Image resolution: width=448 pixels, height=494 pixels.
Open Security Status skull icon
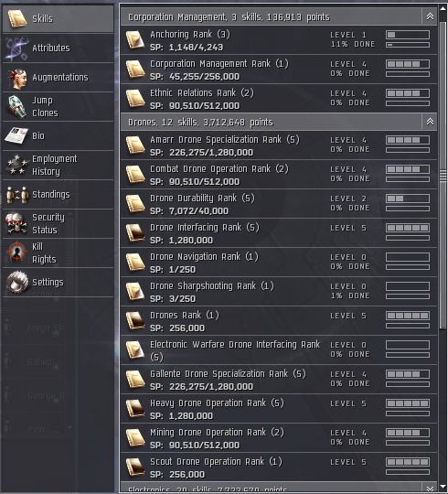tap(16, 223)
